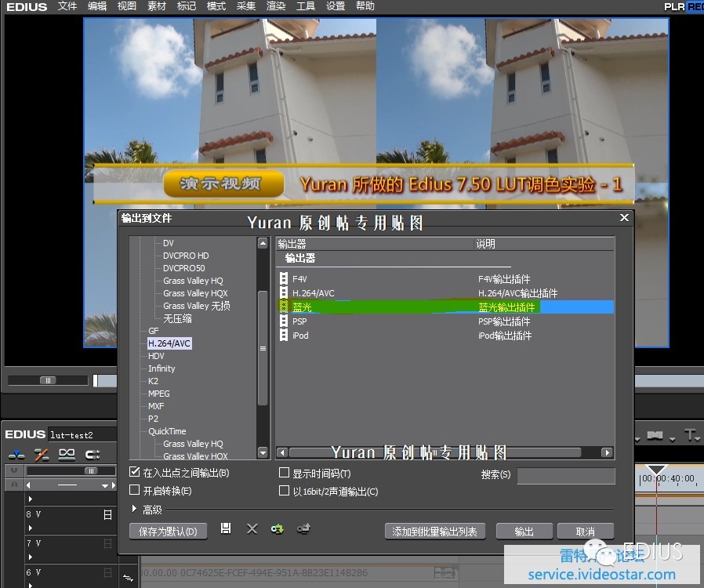704x588 pixels.
Task: Click the 输出 export button
Action: pos(524,532)
